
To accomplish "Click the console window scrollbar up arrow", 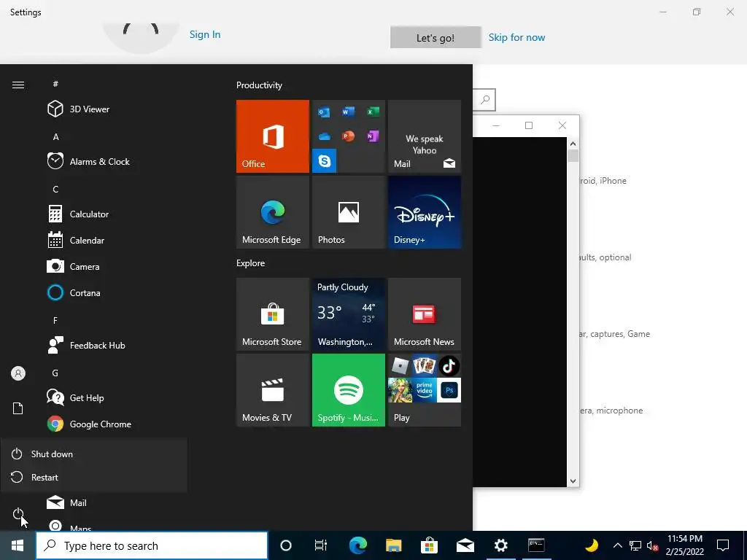I will (x=573, y=144).
